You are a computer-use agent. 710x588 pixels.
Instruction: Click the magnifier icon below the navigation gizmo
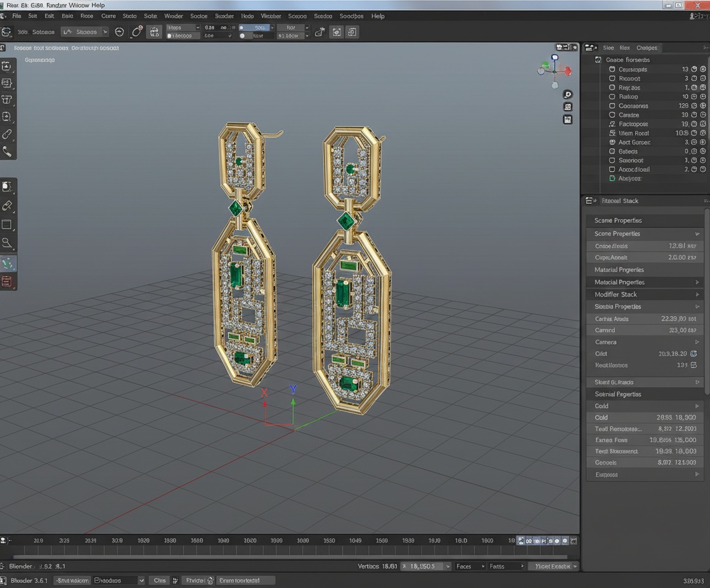pyautogui.click(x=568, y=94)
